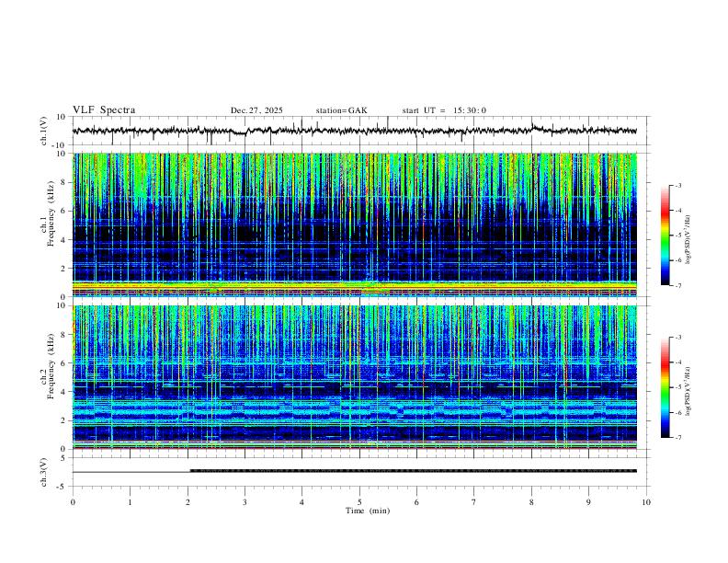Image resolution: width=728 pixels, height=563 pixels.
Task: Click the ch.2 spectrogram panel
Action: point(355,377)
